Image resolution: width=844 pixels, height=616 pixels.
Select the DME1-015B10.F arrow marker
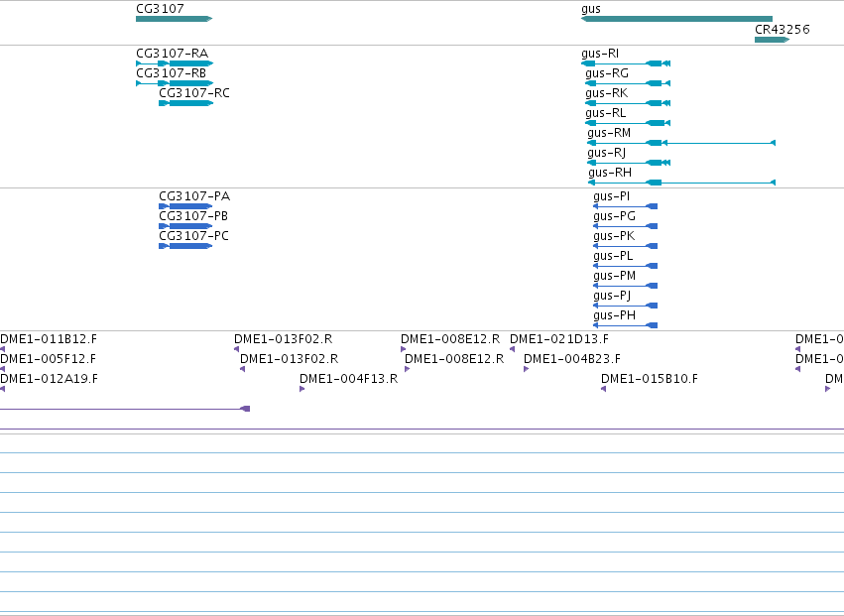click(x=603, y=389)
